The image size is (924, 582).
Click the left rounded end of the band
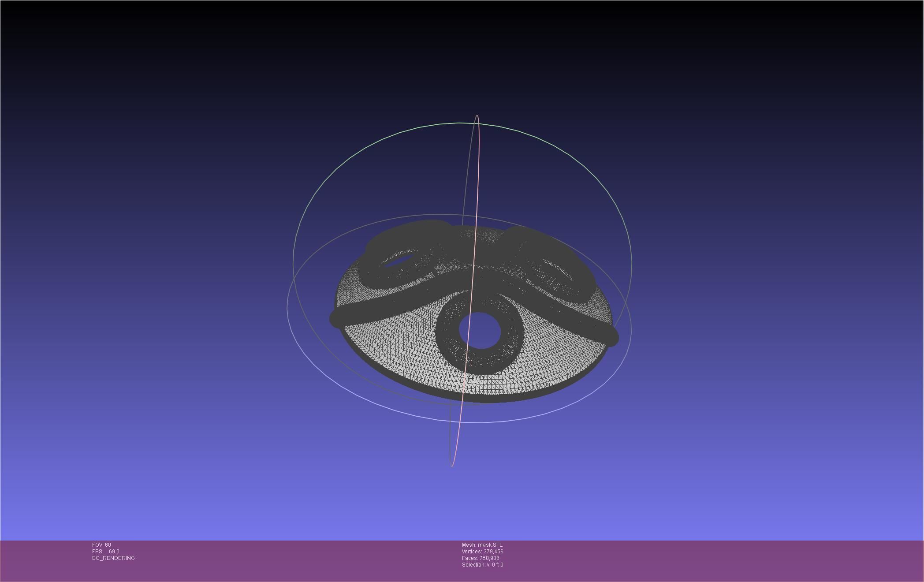(x=336, y=318)
